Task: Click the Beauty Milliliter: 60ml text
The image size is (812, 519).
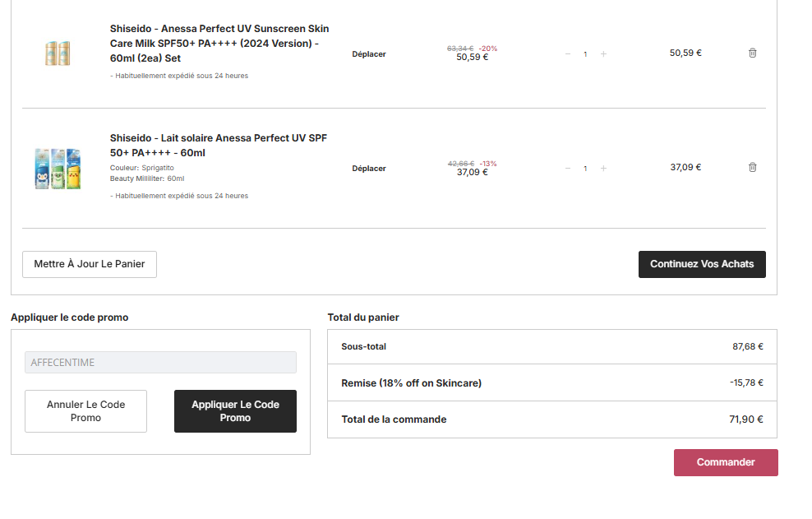Action: (147, 178)
